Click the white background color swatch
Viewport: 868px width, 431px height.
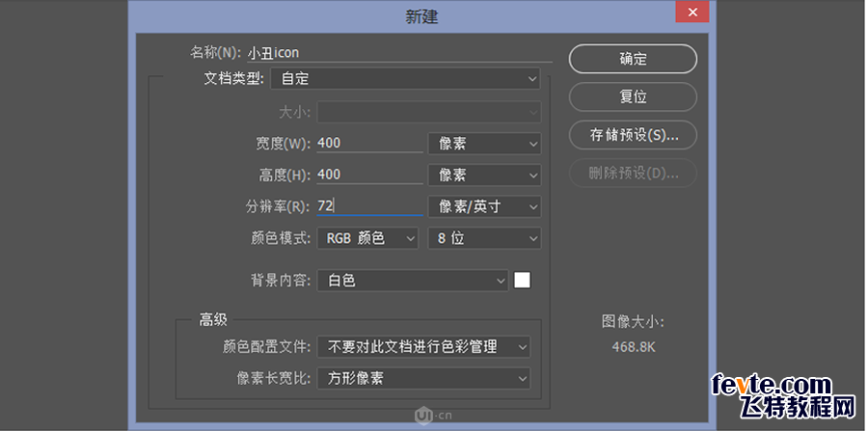point(523,281)
